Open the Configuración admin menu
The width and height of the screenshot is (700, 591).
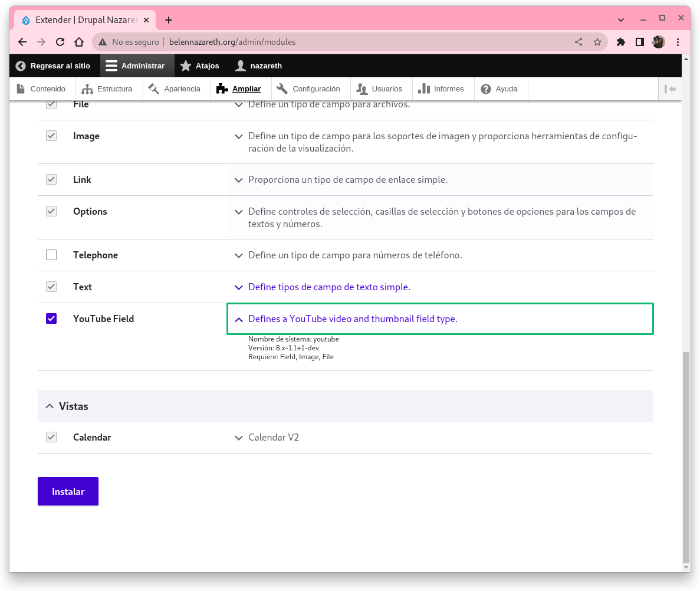point(308,89)
